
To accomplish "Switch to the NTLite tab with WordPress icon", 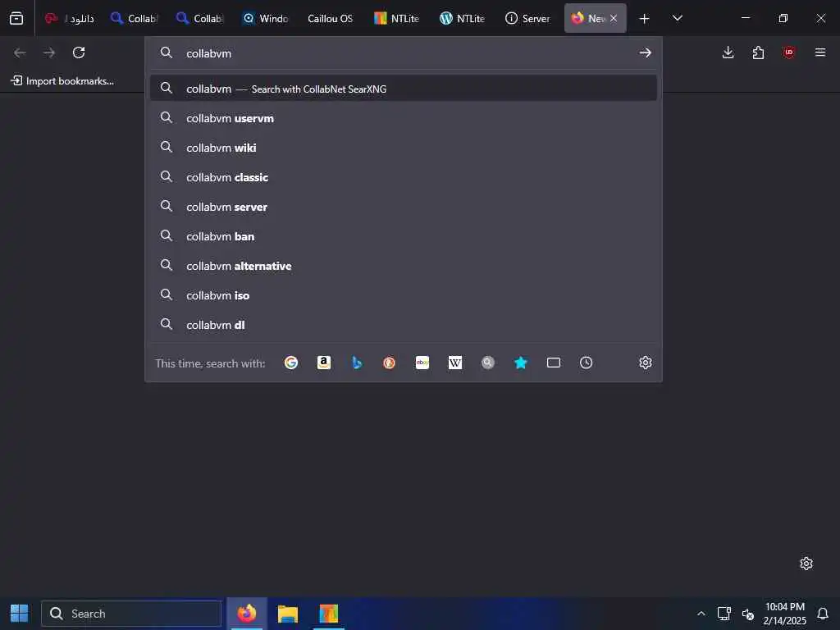I will tap(462, 18).
